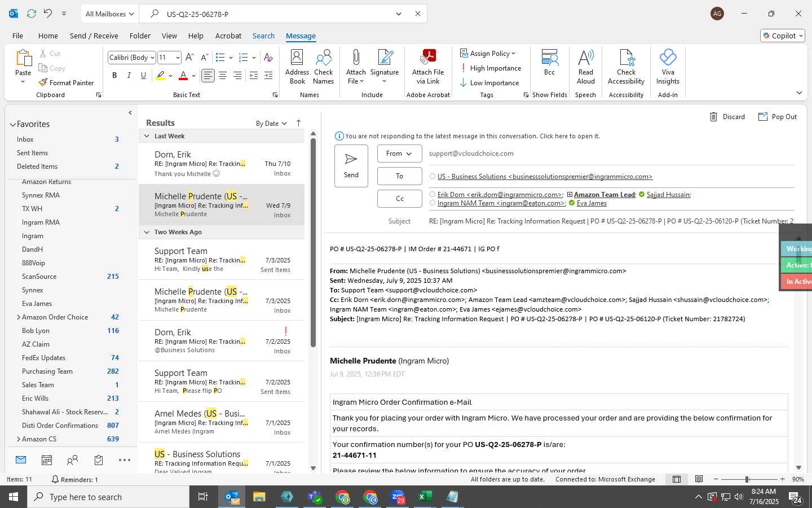Viewport: 812px width, 508px height.
Task: Clear the search box with X
Action: click(418, 14)
